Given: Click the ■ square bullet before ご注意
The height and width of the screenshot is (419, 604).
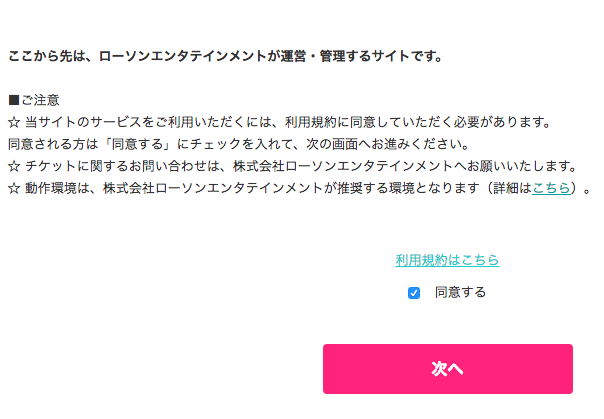Looking at the screenshot, I should click(x=13, y=100).
